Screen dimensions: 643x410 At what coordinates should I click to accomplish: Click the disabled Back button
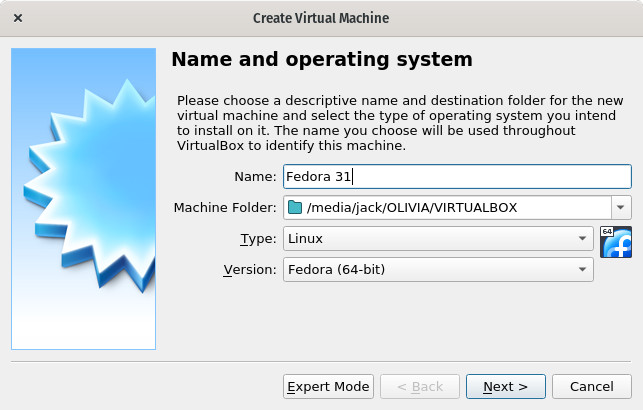[x=420, y=386]
